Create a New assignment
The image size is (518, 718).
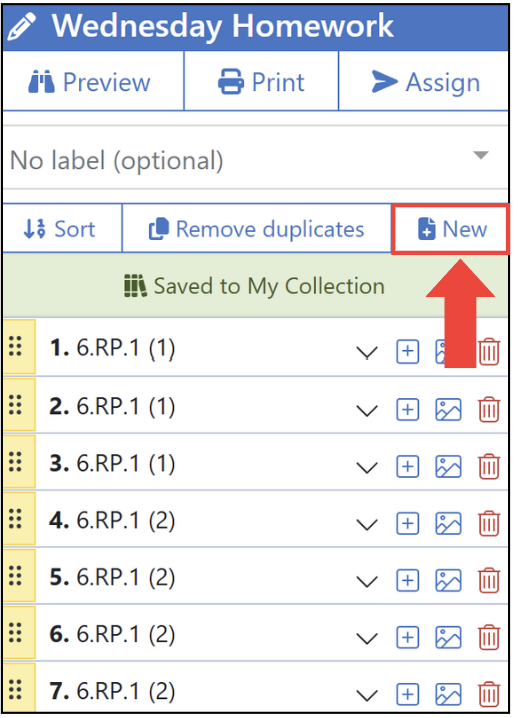451,228
